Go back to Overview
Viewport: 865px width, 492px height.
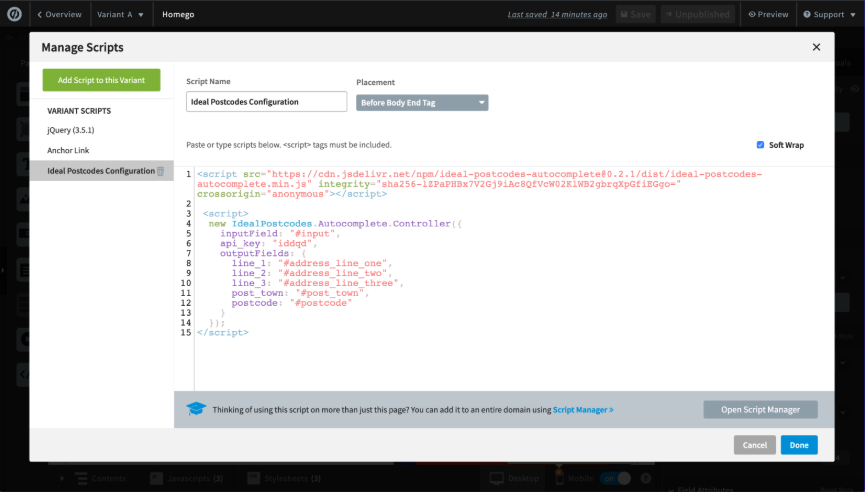[x=59, y=14]
